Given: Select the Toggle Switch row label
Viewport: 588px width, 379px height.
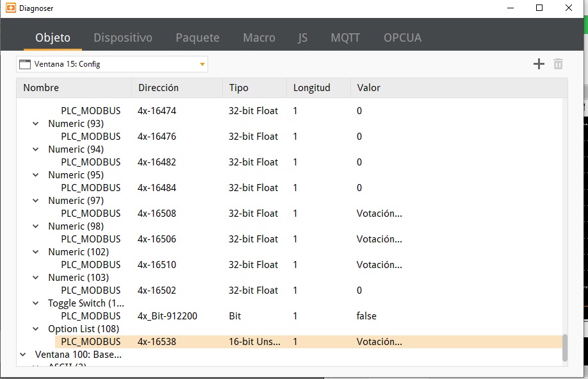Looking at the screenshot, I should click(86, 303).
